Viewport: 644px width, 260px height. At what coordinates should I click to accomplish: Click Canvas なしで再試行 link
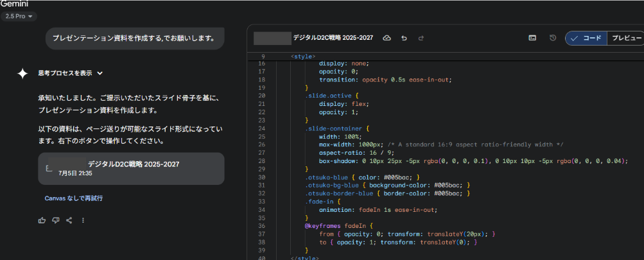coord(74,198)
